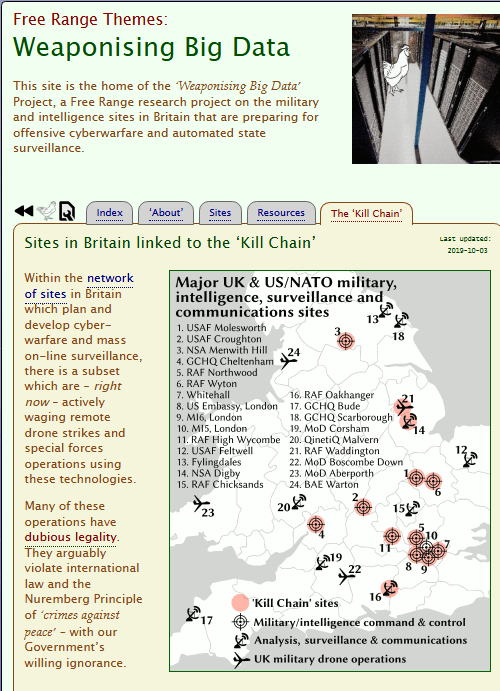Viewport: 500px width, 691px height.
Task: Click the 'Weaponising Big Data' page title
Action: [152, 47]
